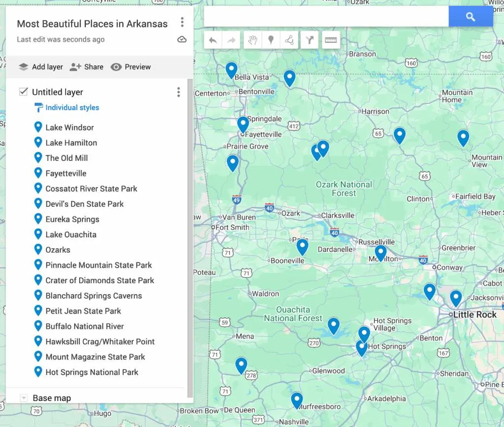The image size is (504, 427).
Task: Click the map marker west of Glenwood near 278
Action: click(241, 366)
